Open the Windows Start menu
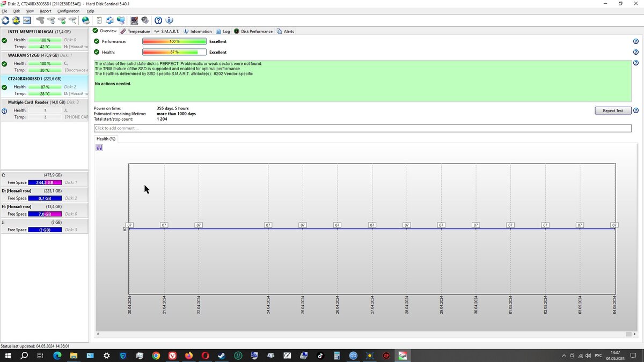The width and height of the screenshot is (644, 362). click(8, 356)
